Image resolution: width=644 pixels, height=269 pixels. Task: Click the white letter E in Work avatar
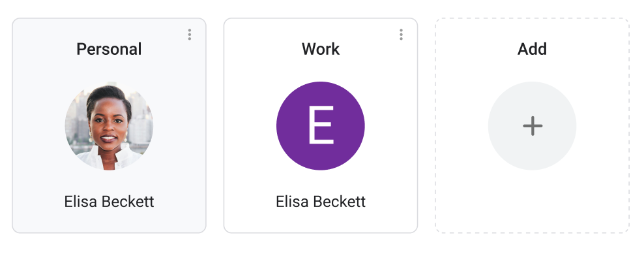point(321,126)
